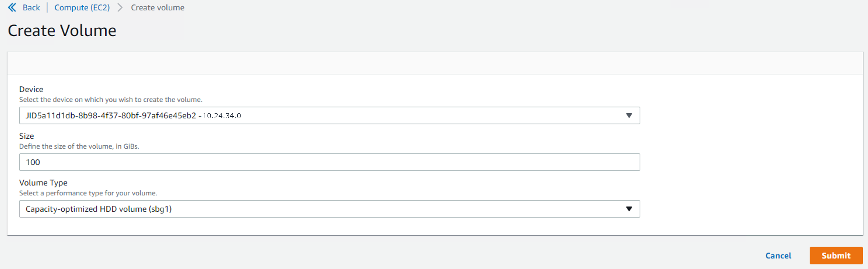Screen dimensions: 868x269
Task: Click the Volume Type dropdown arrow icon
Action: point(629,209)
